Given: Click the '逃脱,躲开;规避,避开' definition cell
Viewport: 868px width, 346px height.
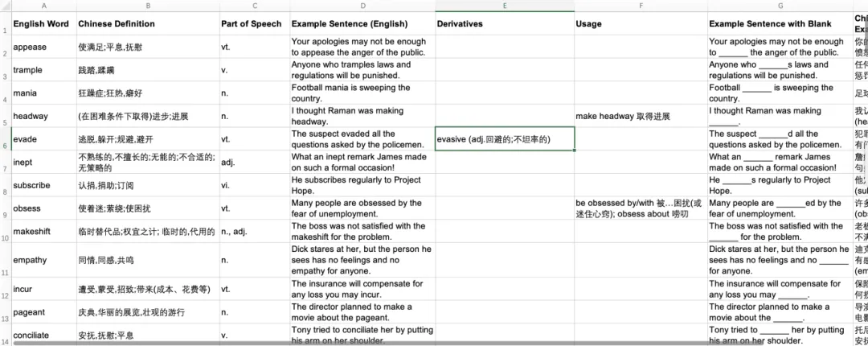Looking at the screenshot, I should [x=148, y=139].
